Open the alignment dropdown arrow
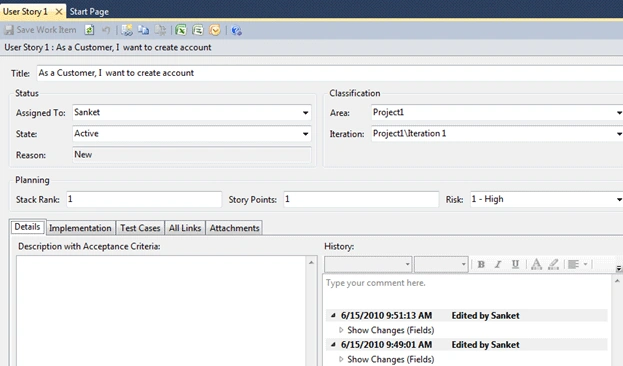This screenshot has height=366, width=623. (x=585, y=265)
